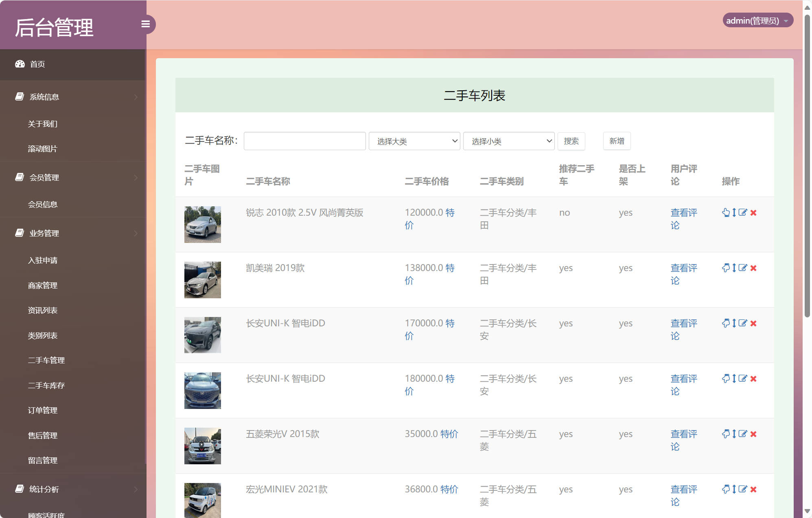Click the edit icon for 宏光MINIEV 2021款
812x518 pixels.
pyautogui.click(x=743, y=489)
